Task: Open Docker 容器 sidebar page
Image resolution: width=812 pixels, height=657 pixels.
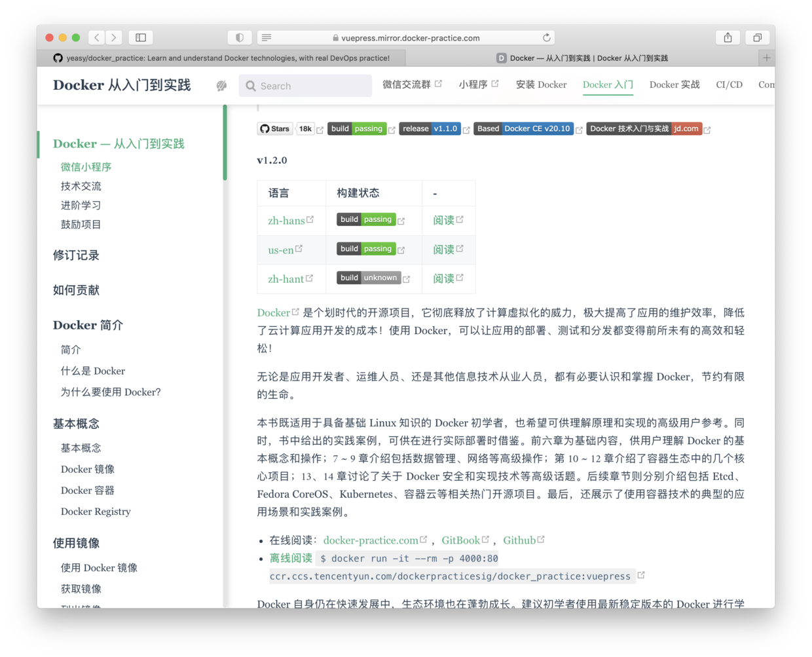Action: pos(87,490)
